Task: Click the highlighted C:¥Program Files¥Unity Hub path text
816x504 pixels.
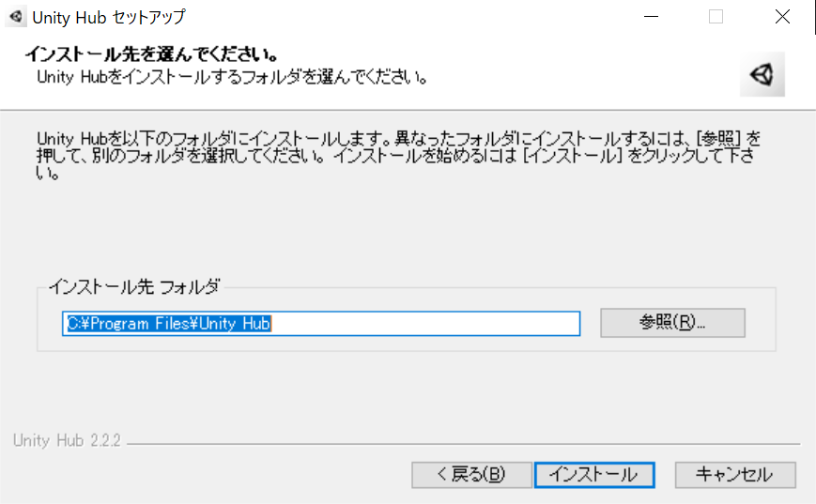Action: coord(169,324)
